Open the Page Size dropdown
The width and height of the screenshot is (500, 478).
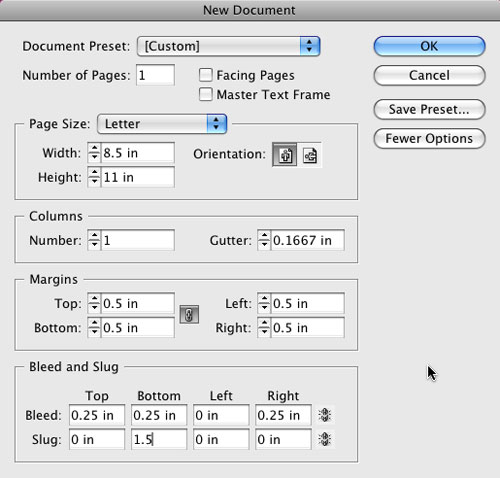pos(162,124)
